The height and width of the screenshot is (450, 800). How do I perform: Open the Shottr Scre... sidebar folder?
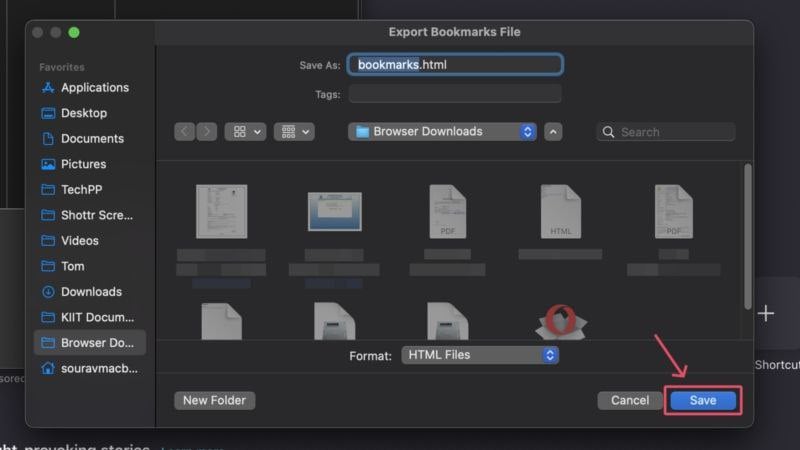click(x=90, y=215)
